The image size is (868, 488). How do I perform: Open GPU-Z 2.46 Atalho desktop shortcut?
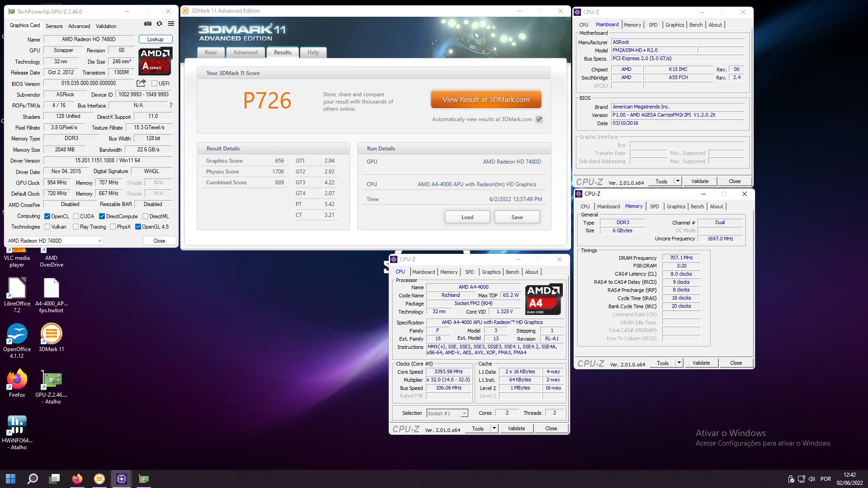click(x=51, y=386)
